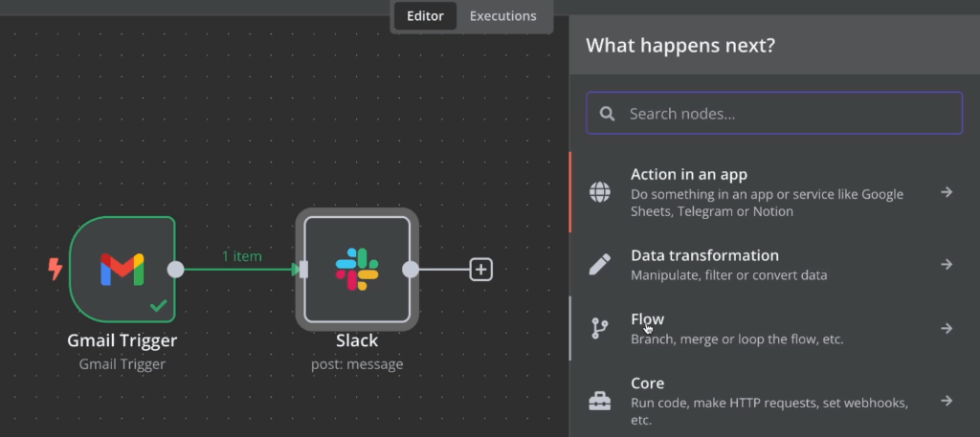980x437 pixels.
Task: Click the toolbox icon next to Core
Action: point(600,401)
